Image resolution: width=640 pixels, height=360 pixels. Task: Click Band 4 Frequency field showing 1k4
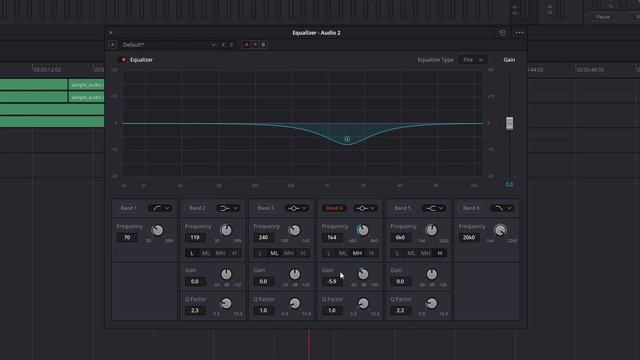tap(332, 238)
